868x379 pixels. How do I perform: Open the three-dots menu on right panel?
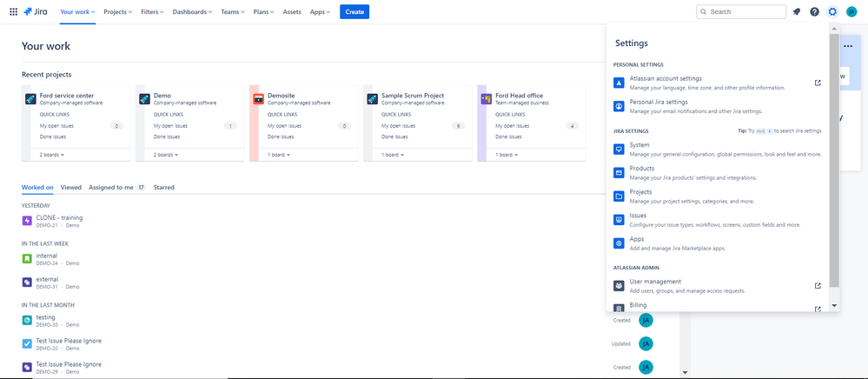[847, 47]
